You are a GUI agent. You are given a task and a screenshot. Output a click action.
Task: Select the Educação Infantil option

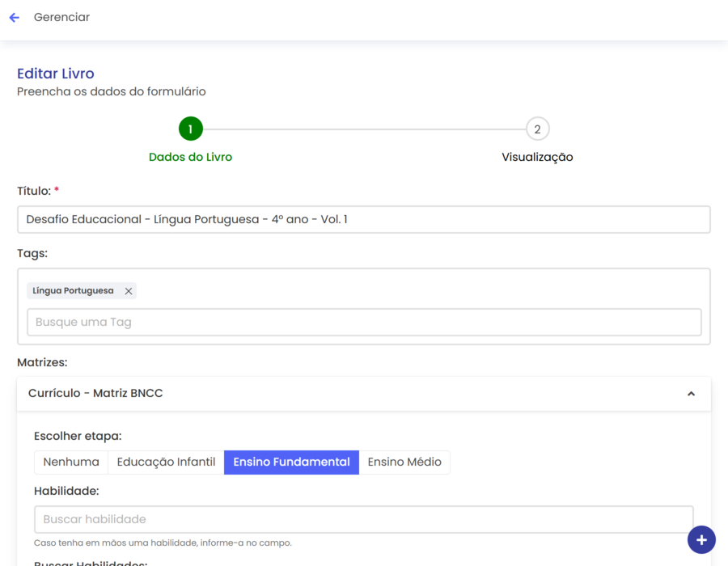pyautogui.click(x=166, y=463)
